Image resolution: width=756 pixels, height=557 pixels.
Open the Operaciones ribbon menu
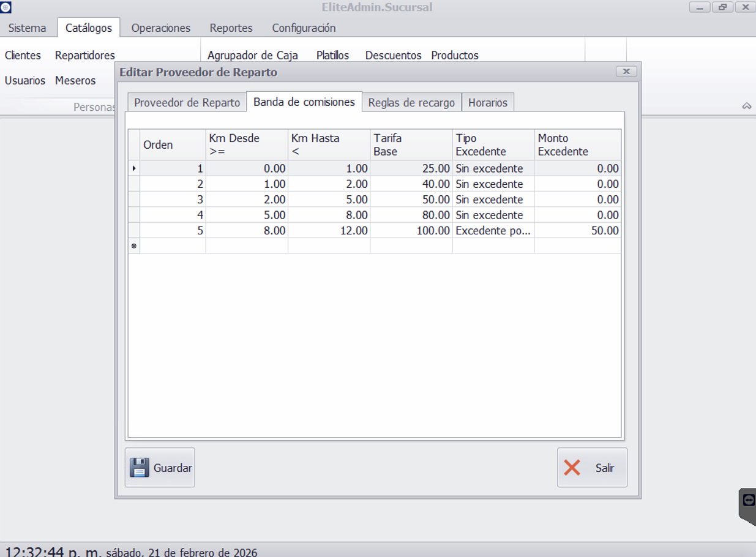[160, 28]
